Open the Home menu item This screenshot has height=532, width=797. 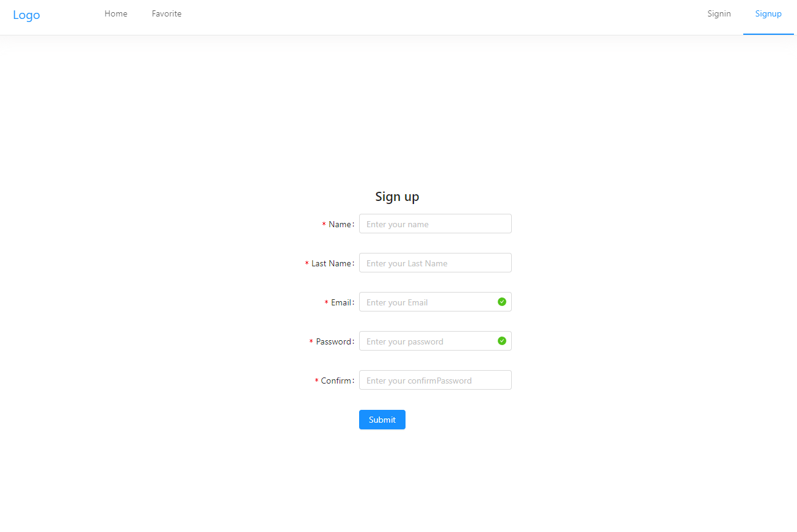[116, 13]
